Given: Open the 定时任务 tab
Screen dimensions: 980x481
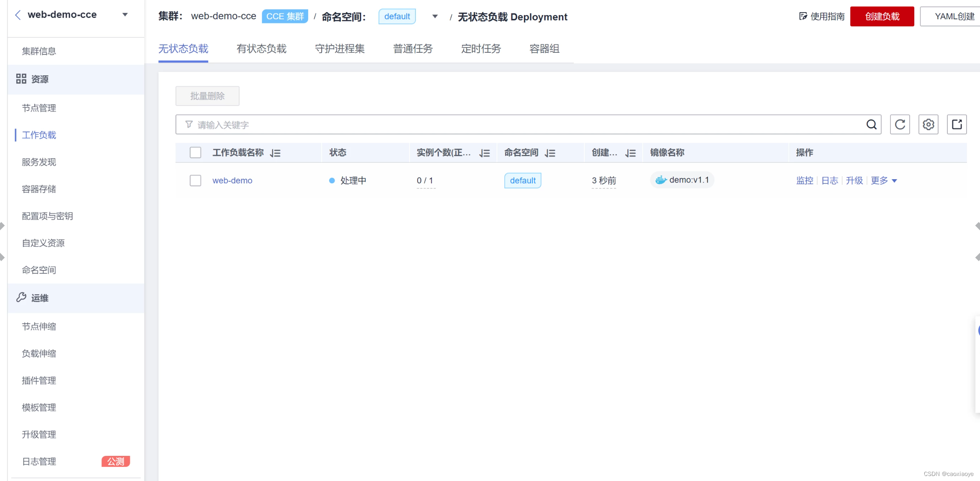Looking at the screenshot, I should click(x=481, y=49).
